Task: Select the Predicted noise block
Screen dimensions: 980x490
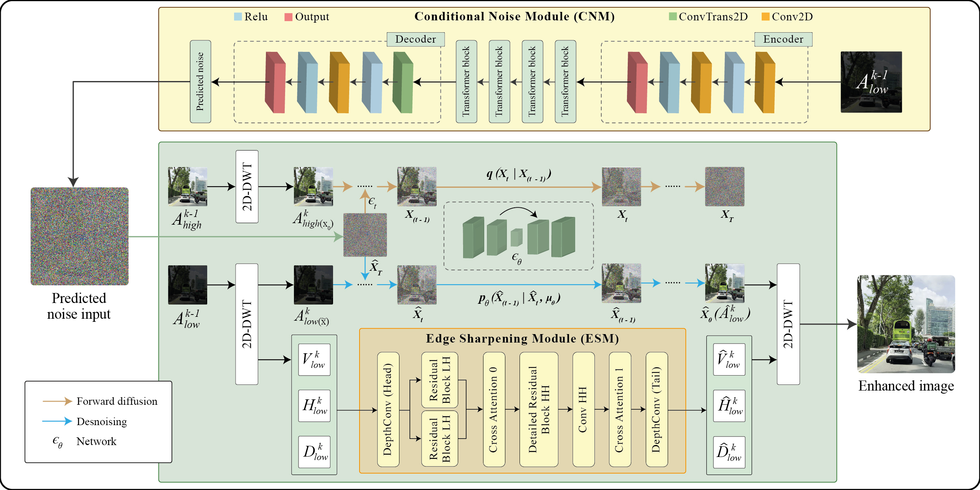Action: point(200,82)
